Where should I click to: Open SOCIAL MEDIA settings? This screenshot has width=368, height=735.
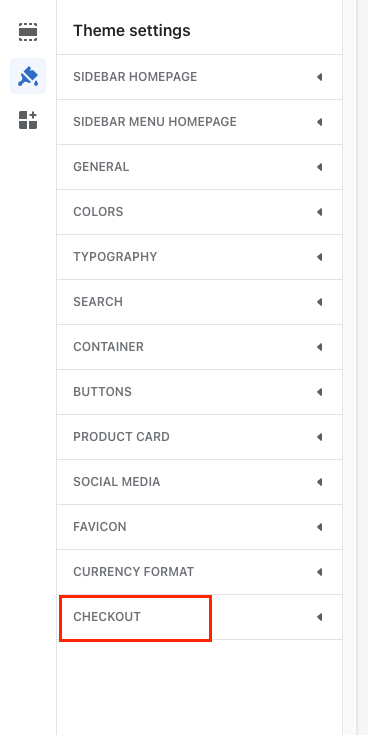coord(199,482)
